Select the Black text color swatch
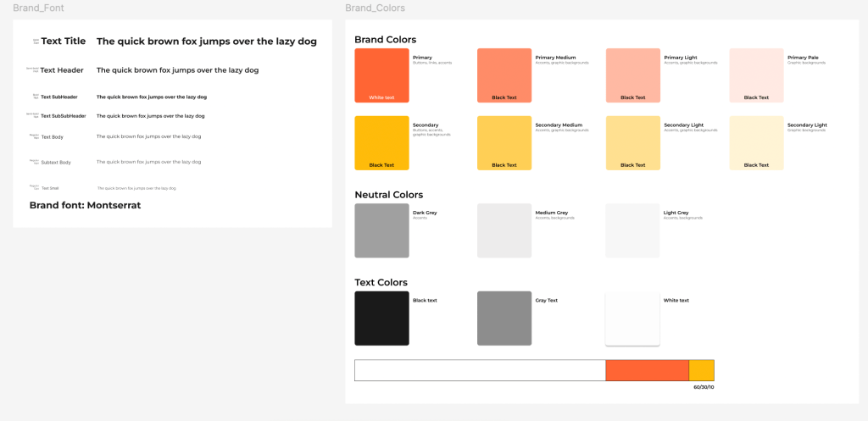The height and width of the screenshot is (421, 868). [381, 319]
